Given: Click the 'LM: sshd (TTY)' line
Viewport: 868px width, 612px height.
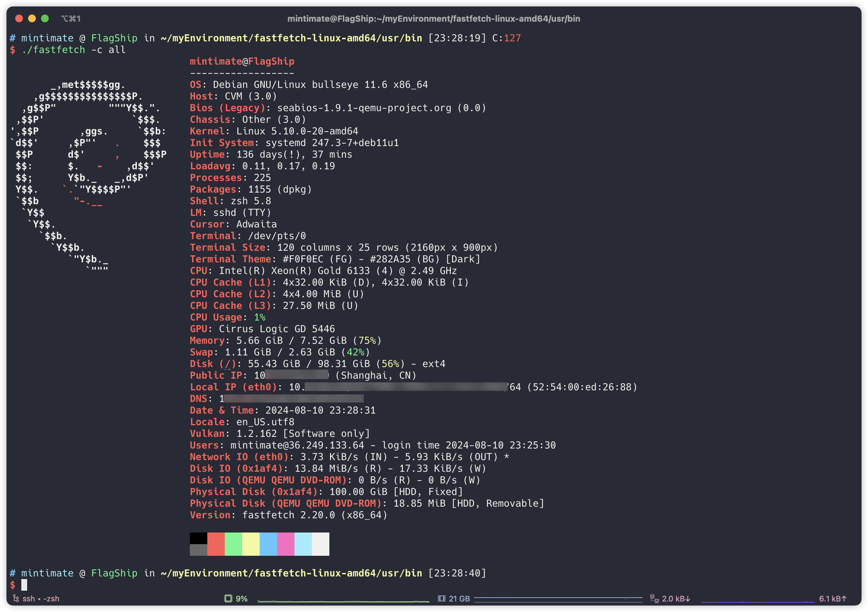Looking at the screenshot, I should click(230, 213).
